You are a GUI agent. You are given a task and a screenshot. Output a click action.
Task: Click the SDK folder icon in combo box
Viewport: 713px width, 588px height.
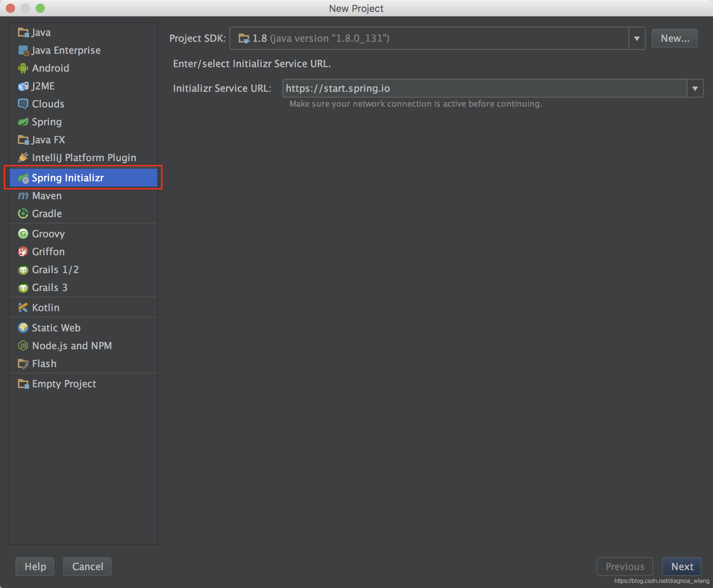pos(244,38)
